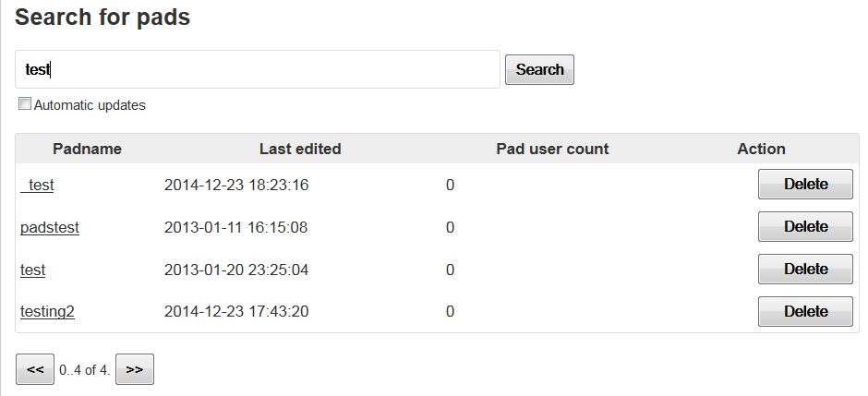The height and width of the screenshot is (396, 868).
Task: Open the padstest pad link
Action: coord(50,227)
